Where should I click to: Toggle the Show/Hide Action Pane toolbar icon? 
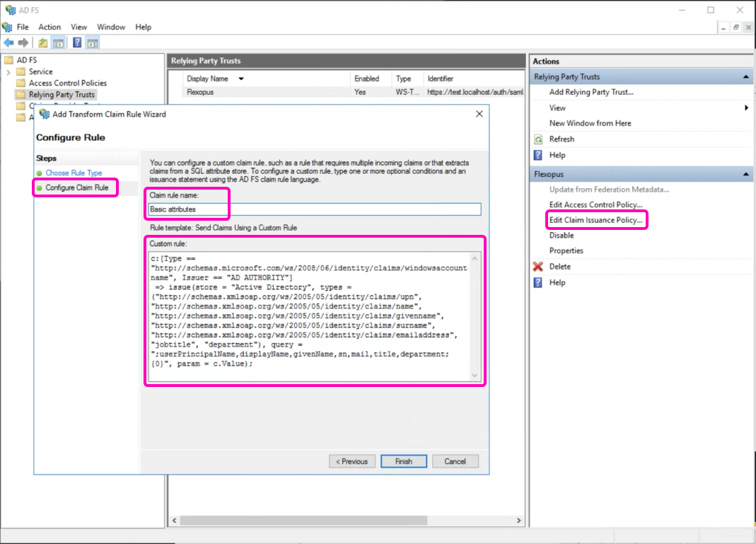click(93, 43)
